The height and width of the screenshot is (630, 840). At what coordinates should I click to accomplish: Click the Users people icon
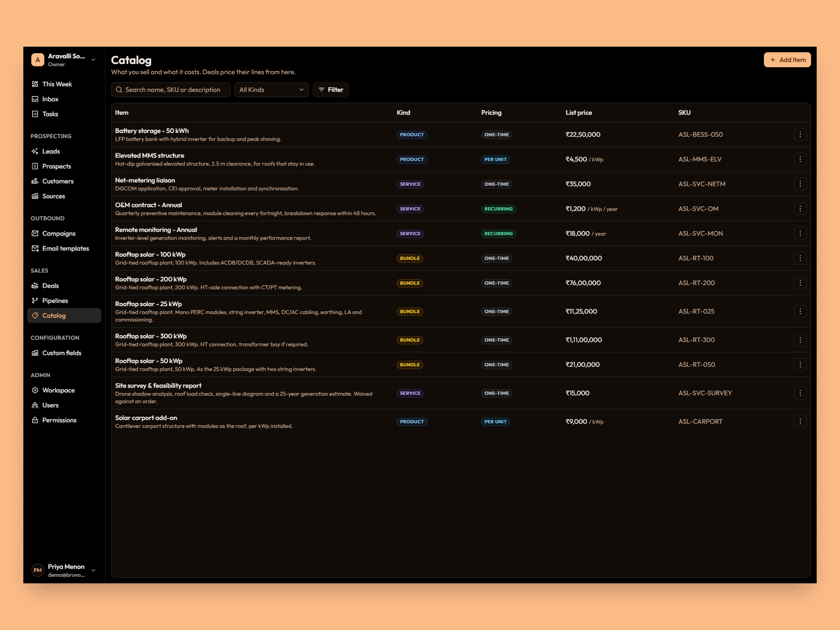[35, 405]
